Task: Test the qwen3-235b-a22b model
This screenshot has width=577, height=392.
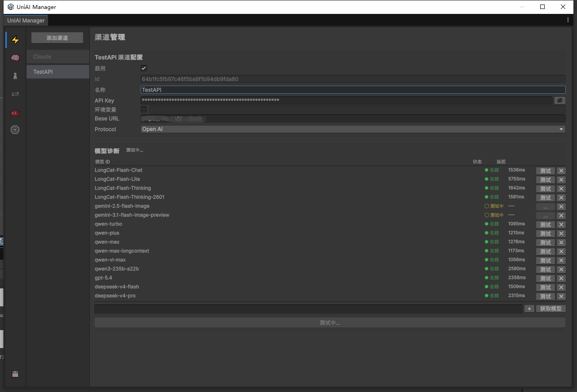Action: point(546,270)
